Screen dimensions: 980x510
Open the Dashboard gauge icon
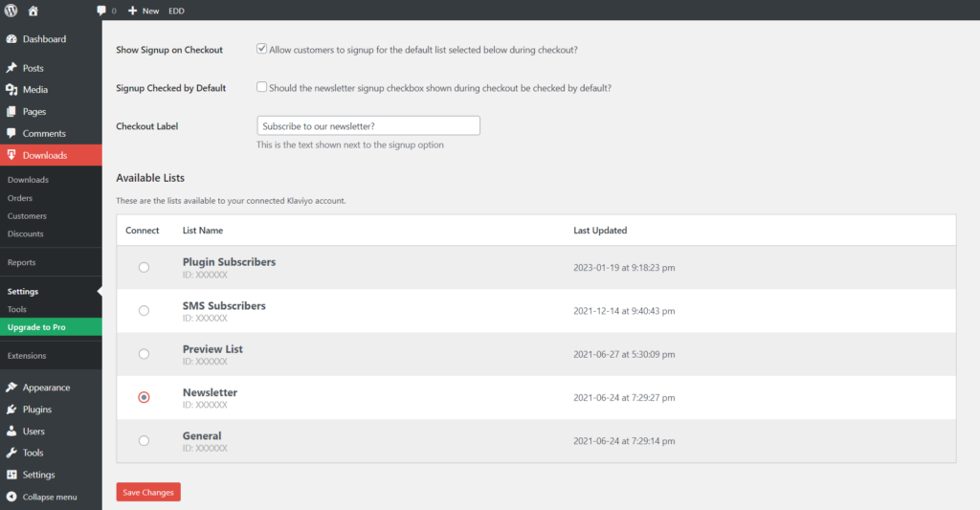[11, 38]
